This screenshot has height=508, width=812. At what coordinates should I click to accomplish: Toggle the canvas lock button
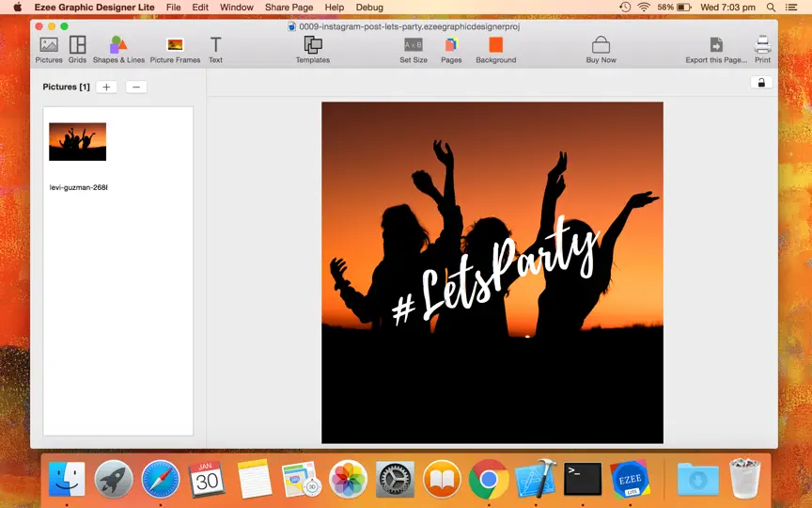coord(761,83)
